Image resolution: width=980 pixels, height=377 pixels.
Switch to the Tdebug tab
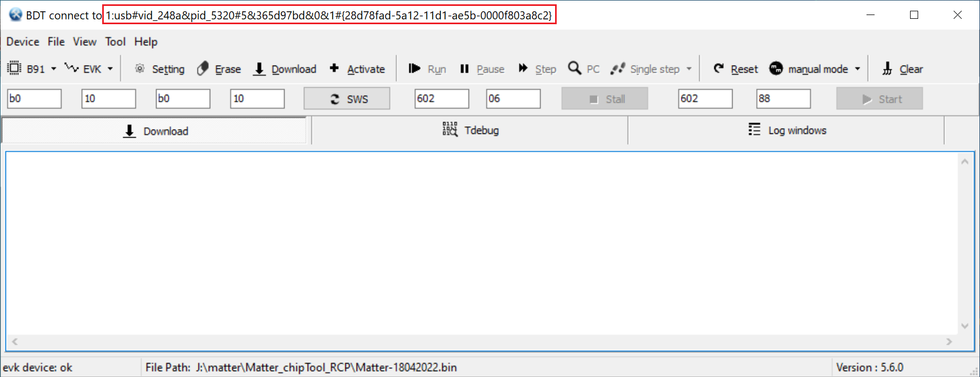pos(470,130)
